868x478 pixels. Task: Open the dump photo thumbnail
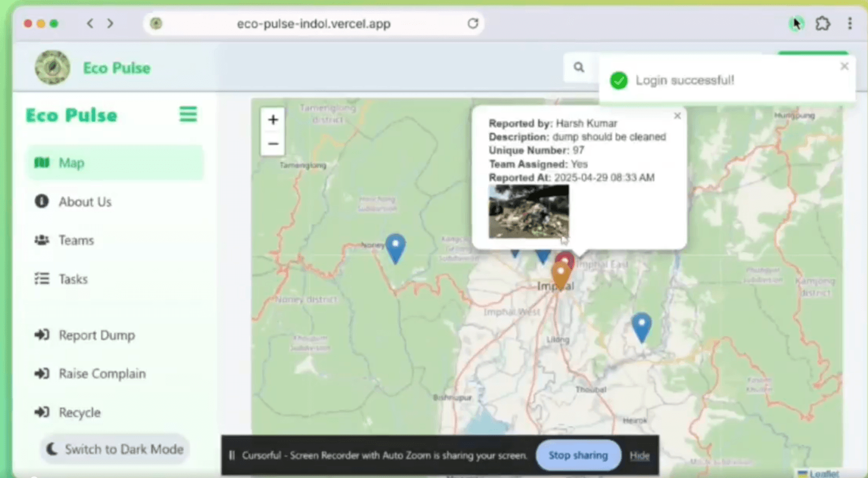point(528,212)
